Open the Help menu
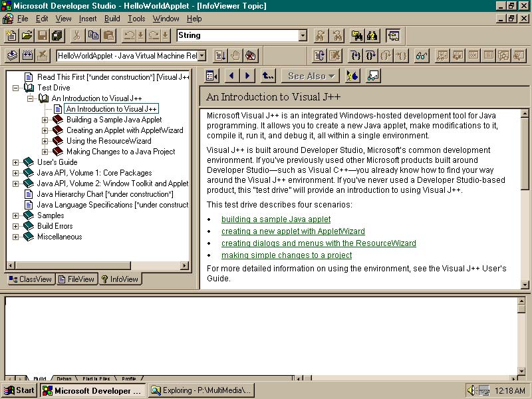Screen dimensions: 532x399 pos(194,19)
